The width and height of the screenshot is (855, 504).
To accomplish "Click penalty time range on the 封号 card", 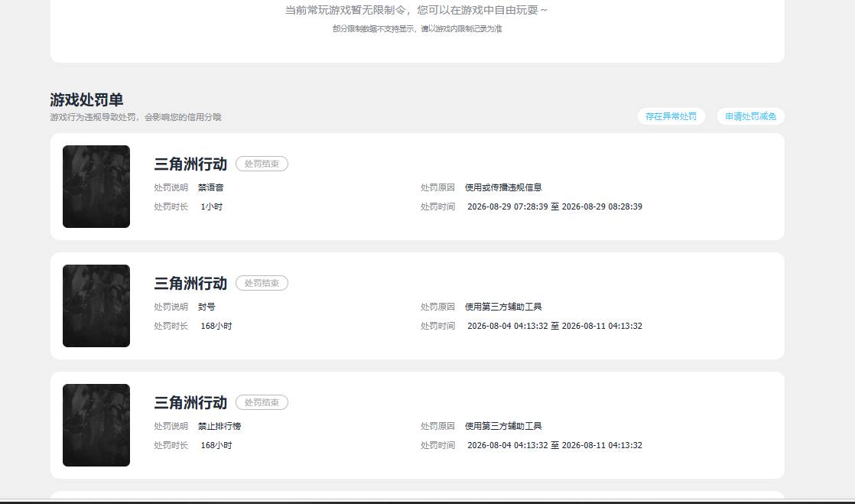I will (x=554, y=326).
